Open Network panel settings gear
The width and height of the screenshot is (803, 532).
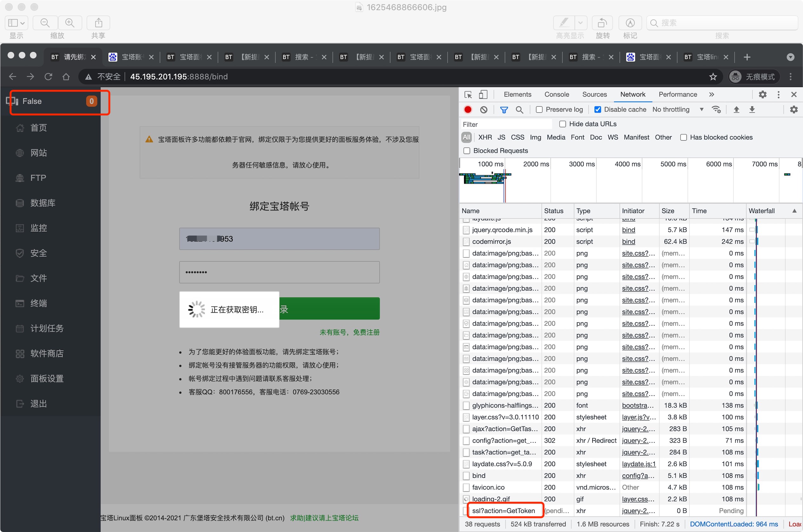point(794,110)
